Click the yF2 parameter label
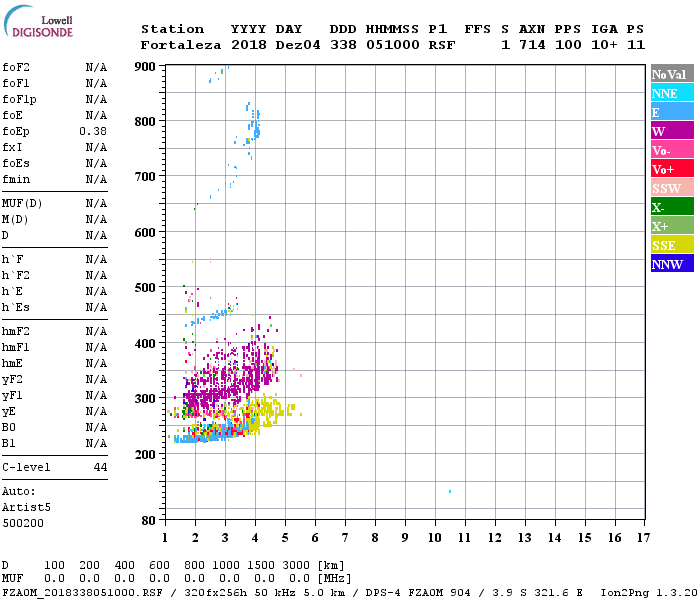The width and height of the screenshot is (700, 600). tap(12, 379)
